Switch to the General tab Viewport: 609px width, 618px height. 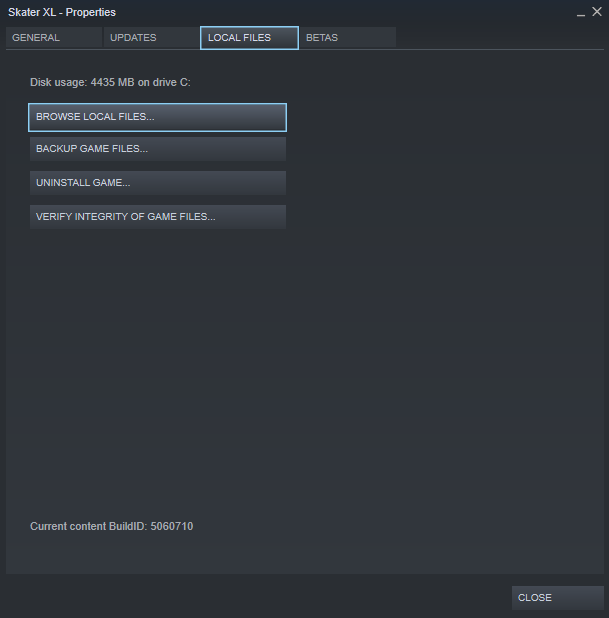(54, 38)
